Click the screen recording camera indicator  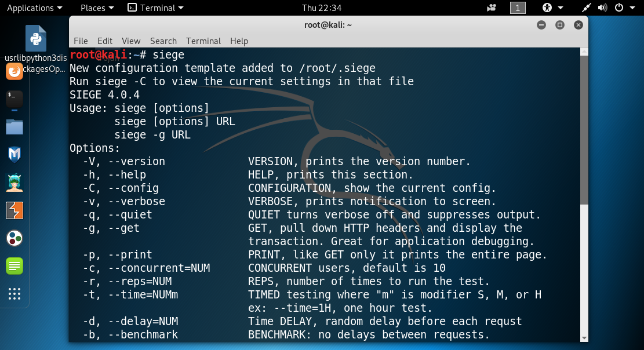[x=491, y=8]
